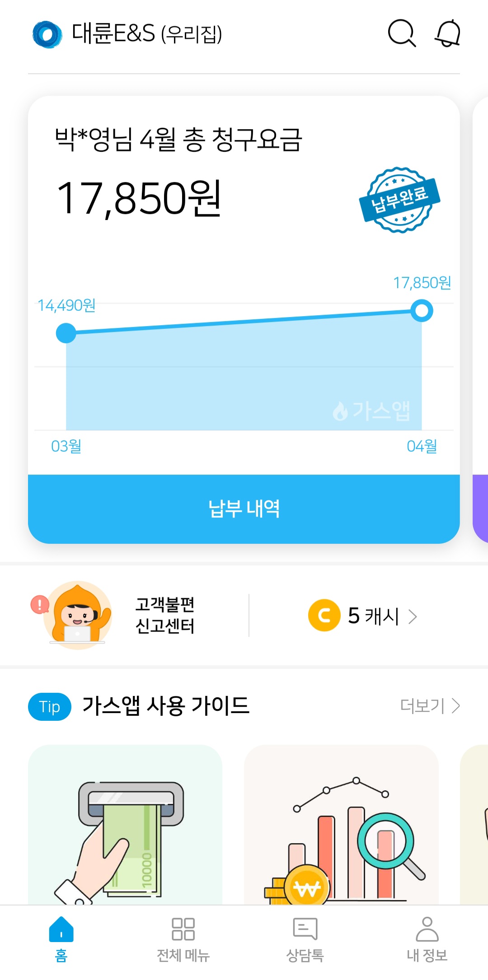This screenshot has height=980, width=488.
Task: Switch to the 상담톡 tab
Action: [305, 939]
